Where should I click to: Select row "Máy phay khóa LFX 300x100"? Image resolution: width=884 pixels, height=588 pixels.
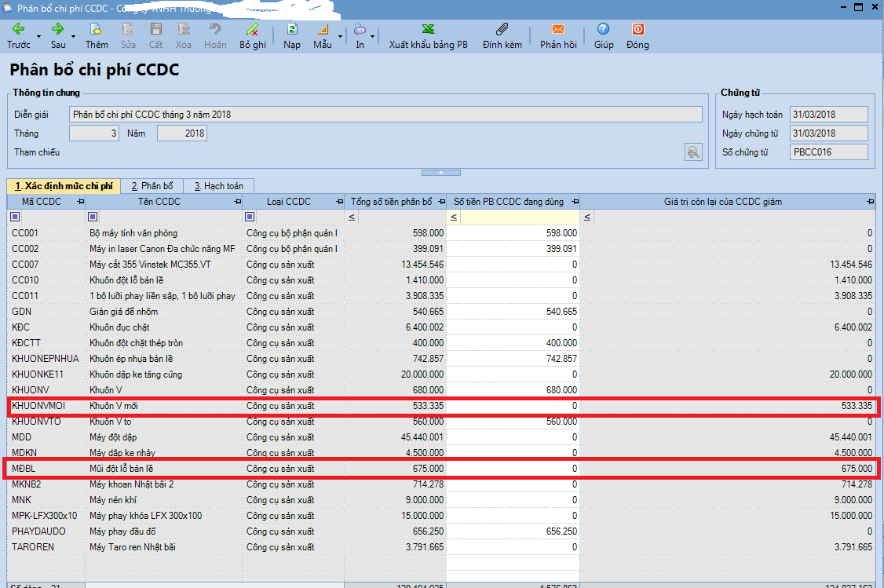pos(441,516)
